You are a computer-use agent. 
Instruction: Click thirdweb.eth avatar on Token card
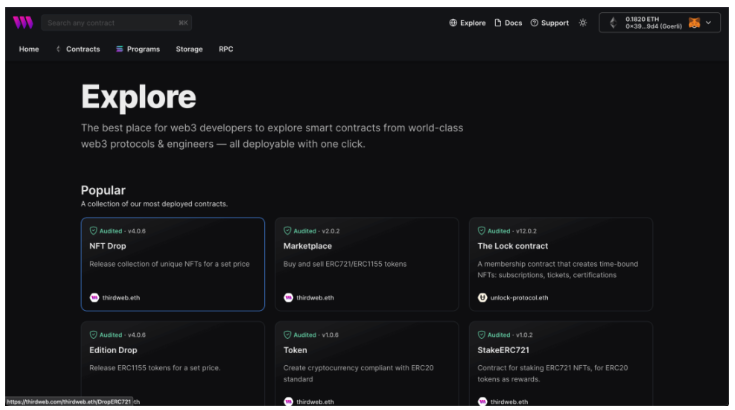tap(288, 402)
